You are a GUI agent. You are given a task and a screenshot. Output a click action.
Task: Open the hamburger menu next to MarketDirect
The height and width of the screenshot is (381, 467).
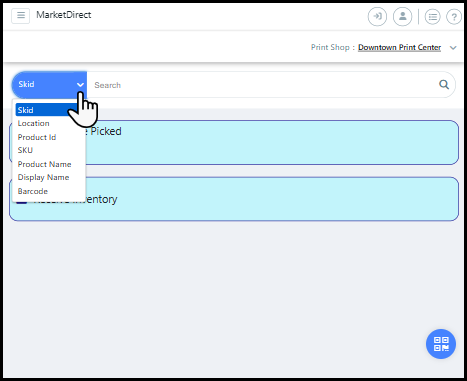click(x=21, y=16)
